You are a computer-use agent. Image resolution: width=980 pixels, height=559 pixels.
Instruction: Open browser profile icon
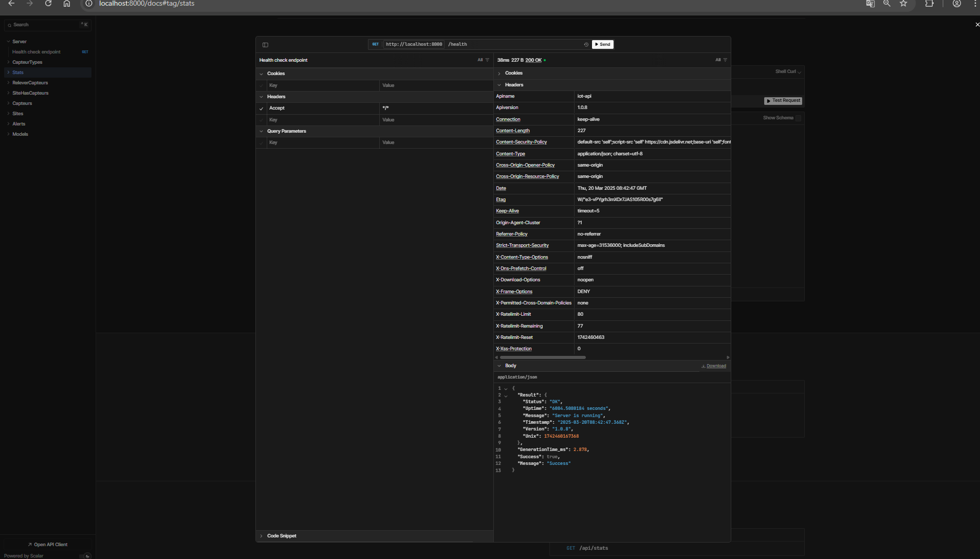tap(957, 4)
